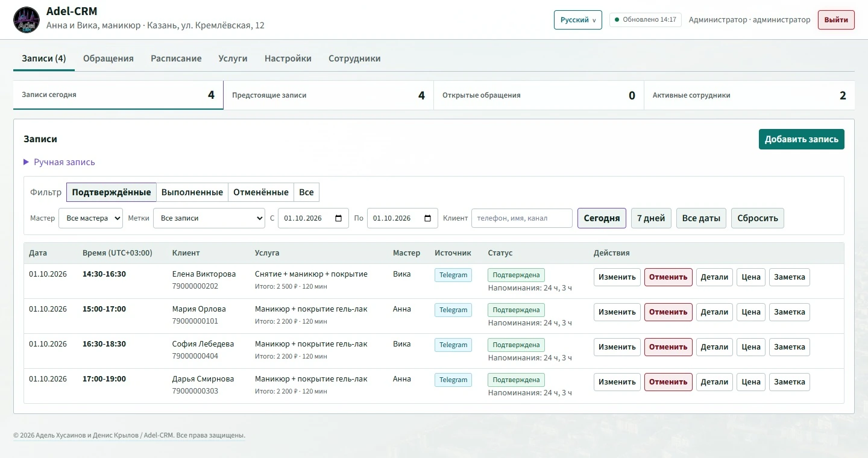Add Заметка for Елена Викторова
The height and width of the screenshot is (458, 868).
tap(790, 277)
